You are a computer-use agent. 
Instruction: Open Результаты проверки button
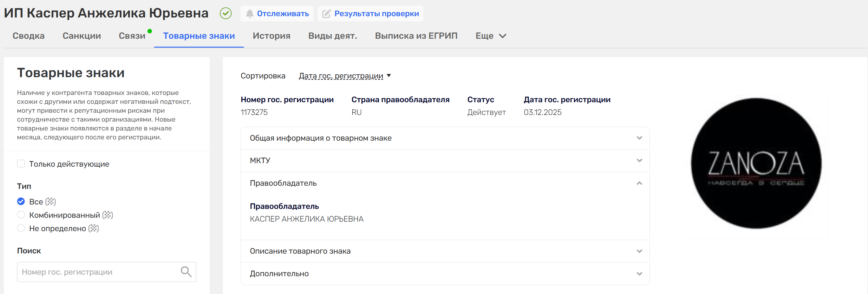click(x=370, y=13)
